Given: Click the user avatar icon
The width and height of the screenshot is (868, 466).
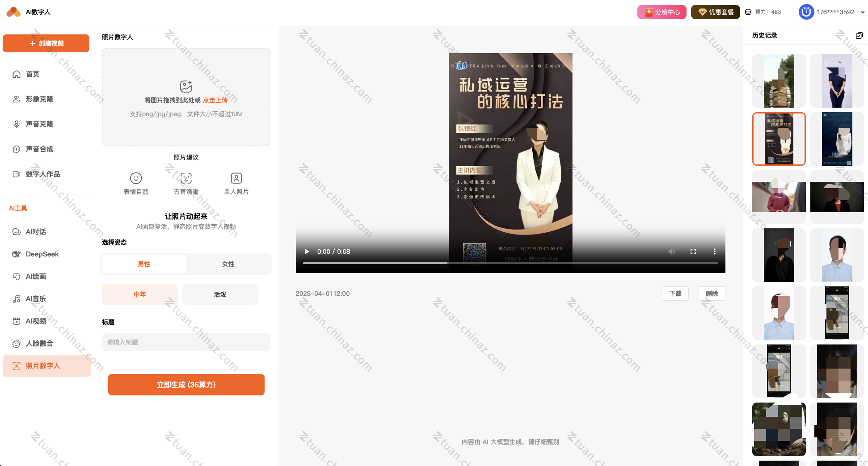Looking at the screenshot, I should (806, 12).
